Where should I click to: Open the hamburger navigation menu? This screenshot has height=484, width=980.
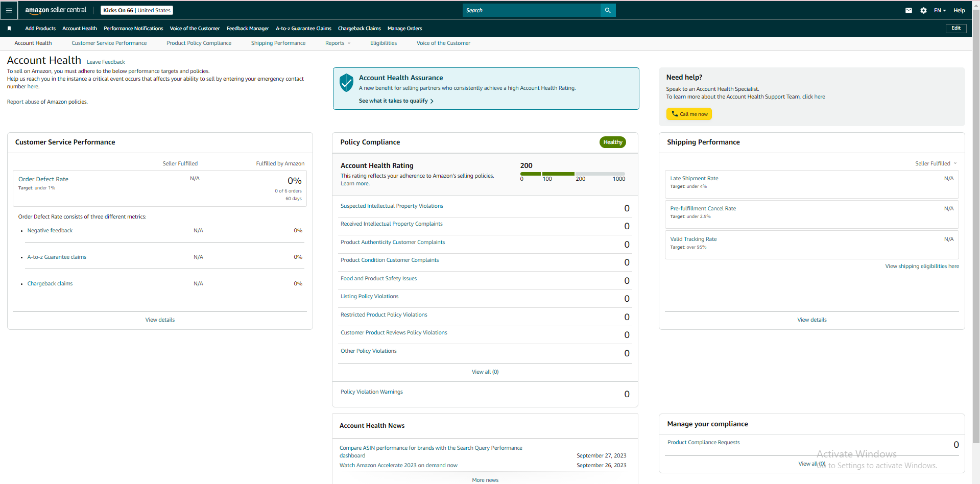[9, 10]
